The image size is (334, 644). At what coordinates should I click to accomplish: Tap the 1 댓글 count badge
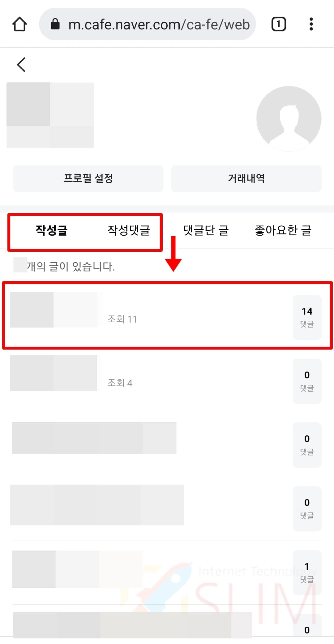click(307, 572)
